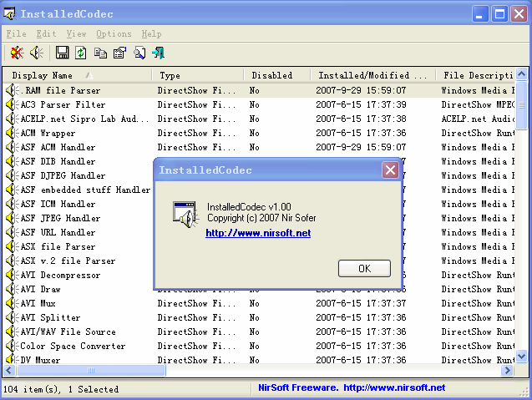Open the Help menu
The width and height of the screenshot is (532, 400).
tap(151, 34)
